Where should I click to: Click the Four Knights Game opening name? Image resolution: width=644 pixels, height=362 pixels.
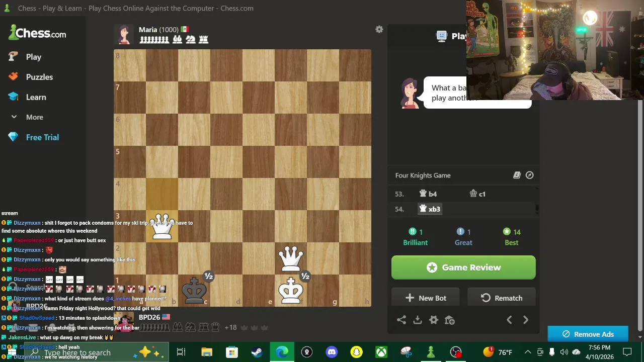(x=423, y=175)
